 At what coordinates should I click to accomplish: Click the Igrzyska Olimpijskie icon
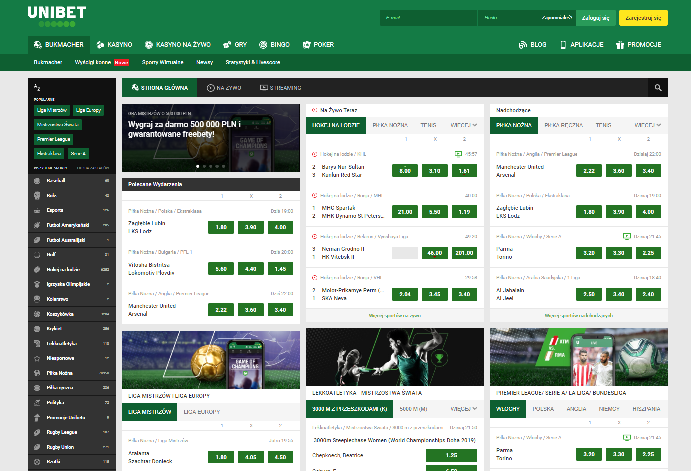37,284
